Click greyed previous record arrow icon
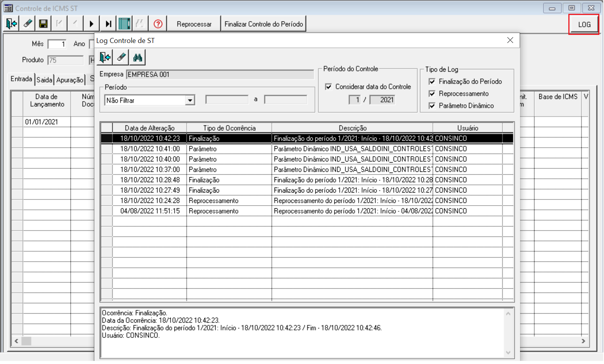This screenshot has height=364, width=604. pos(75,24)
